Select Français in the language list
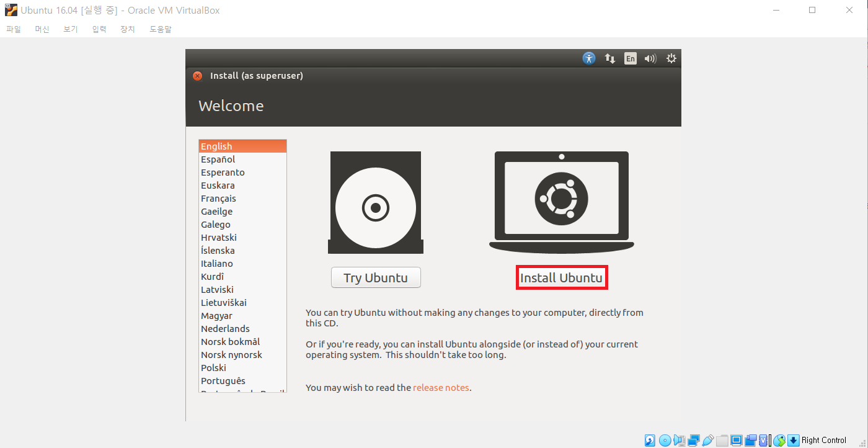 [242, 199]
